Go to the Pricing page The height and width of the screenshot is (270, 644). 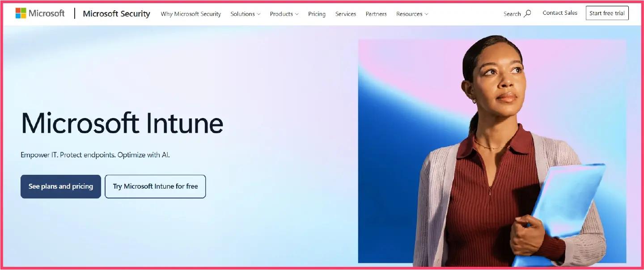click(x=317, y=14)
